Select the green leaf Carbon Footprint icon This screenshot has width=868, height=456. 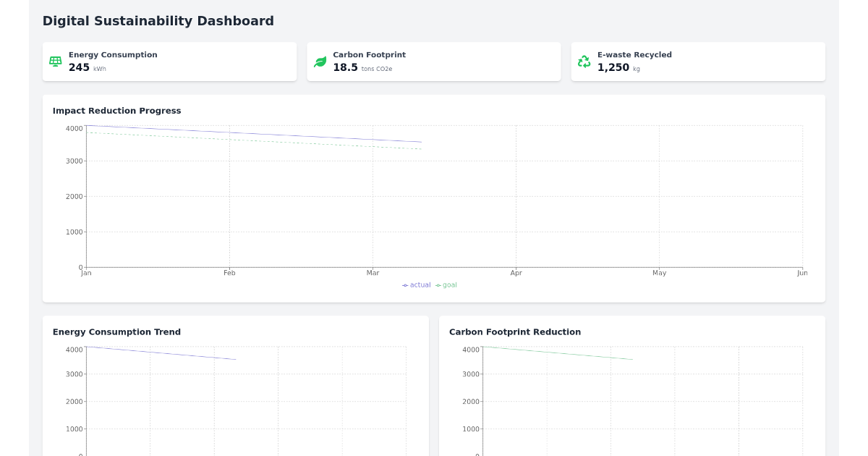[x=320, y=62]
